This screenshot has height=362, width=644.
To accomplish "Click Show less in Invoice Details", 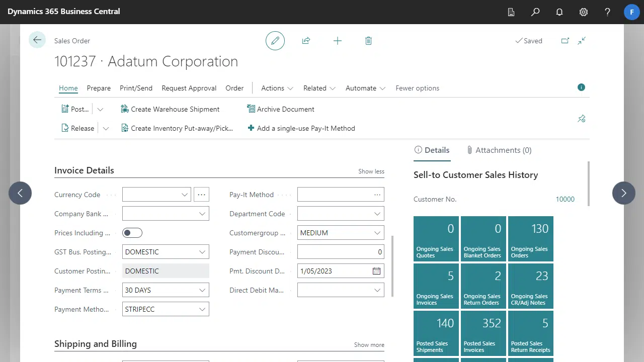I will pos(371,171).
